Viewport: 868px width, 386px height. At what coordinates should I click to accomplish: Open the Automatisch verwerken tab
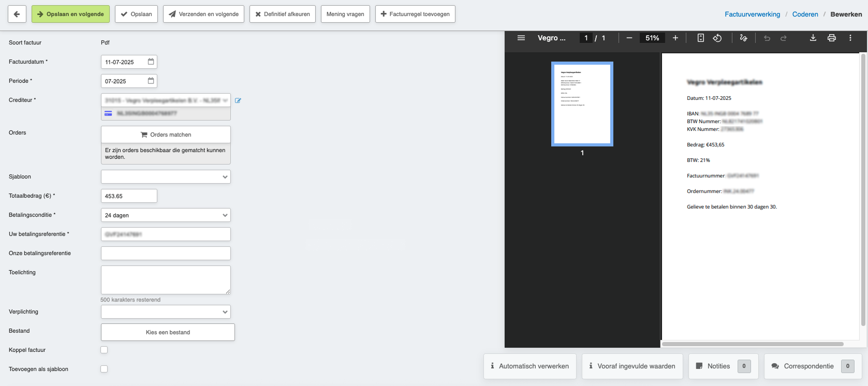(530, 366)
